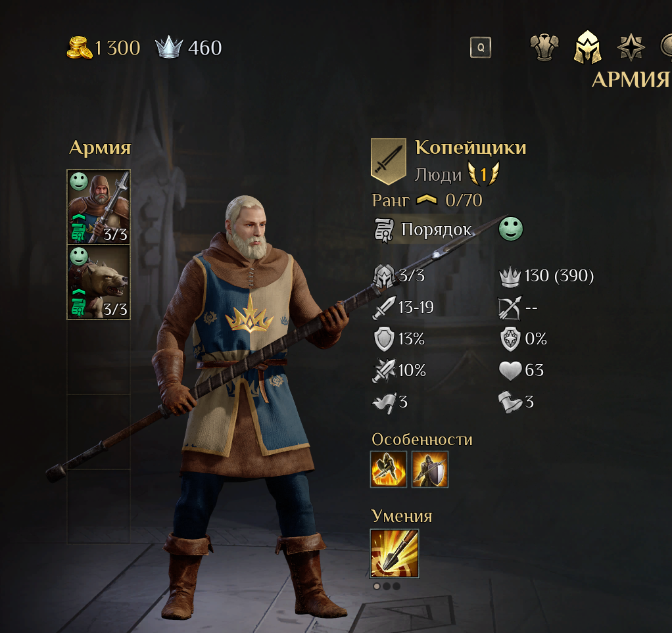Click the fiery warrior trait icon
The height and width of the screenshot is (633, 672).
pos(389,469)
